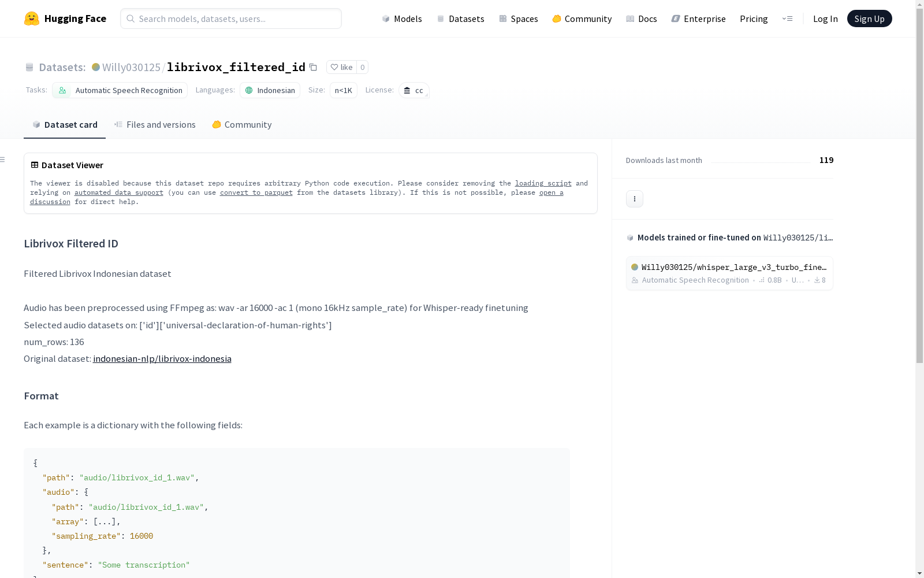Open Community in the top navigation
The height and width of the screenshot is (578, 924).
tap(582, 18)
